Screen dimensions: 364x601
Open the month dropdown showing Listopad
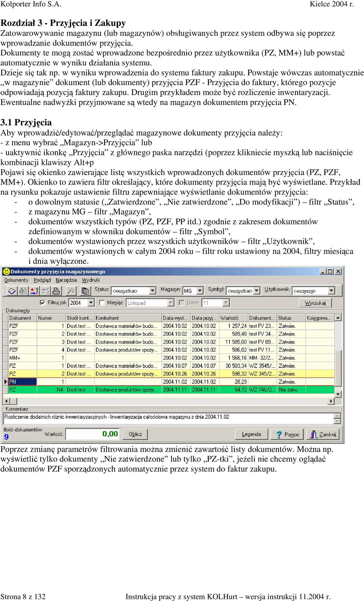tap(171, 303)
